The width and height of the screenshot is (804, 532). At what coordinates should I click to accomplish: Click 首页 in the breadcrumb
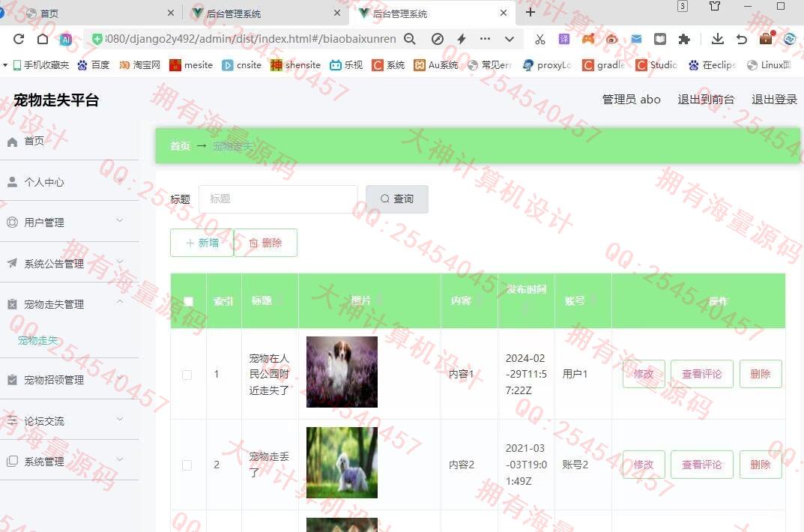click(x=180, y=146)
